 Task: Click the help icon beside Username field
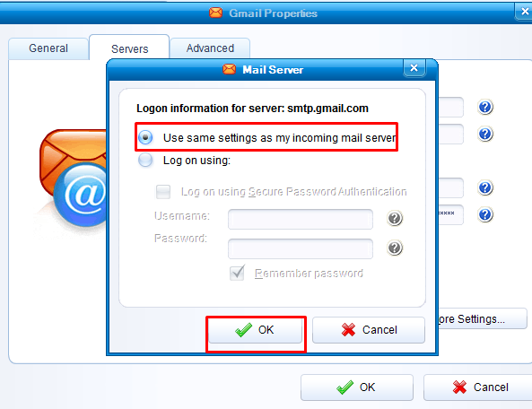tap(395, 218)
